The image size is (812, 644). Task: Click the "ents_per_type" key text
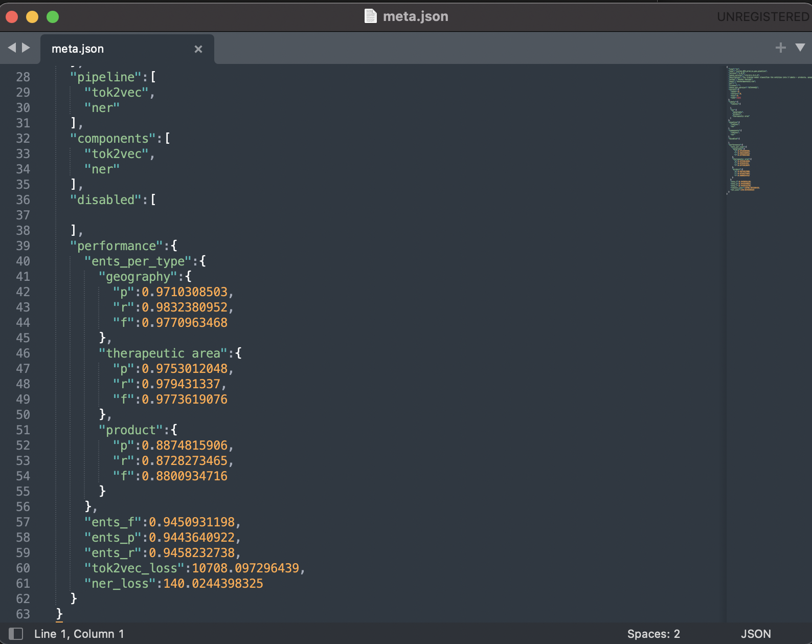[x=138, y=261]
